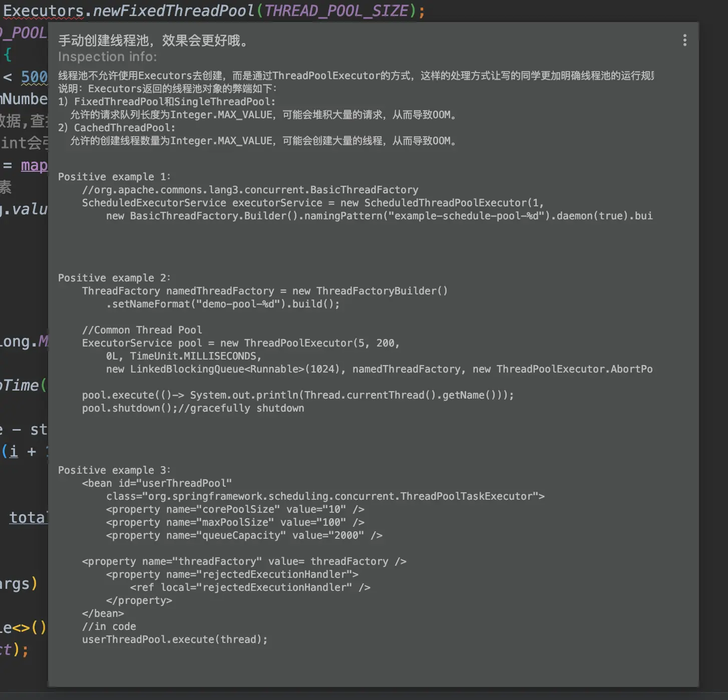
Task: Click the 'pool.shutdown();//gracefully shutdown' line
Action: point(193,408)
